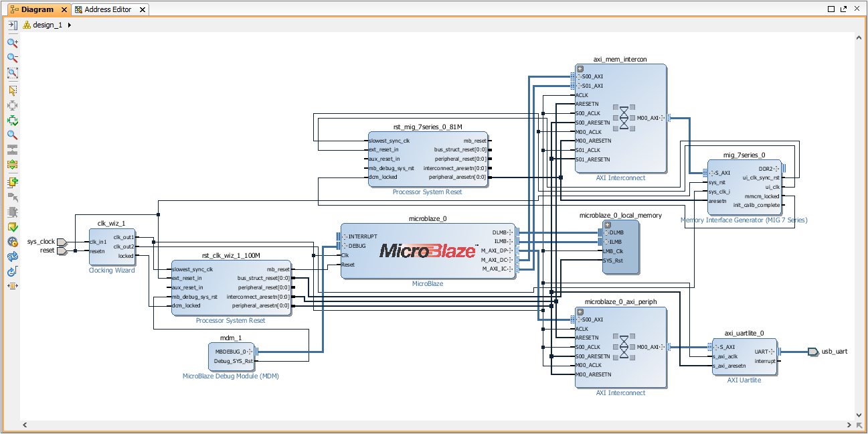Expand the microblaze_0_local_memory block with its plus
Screen dimensions: 868x434
608,224
